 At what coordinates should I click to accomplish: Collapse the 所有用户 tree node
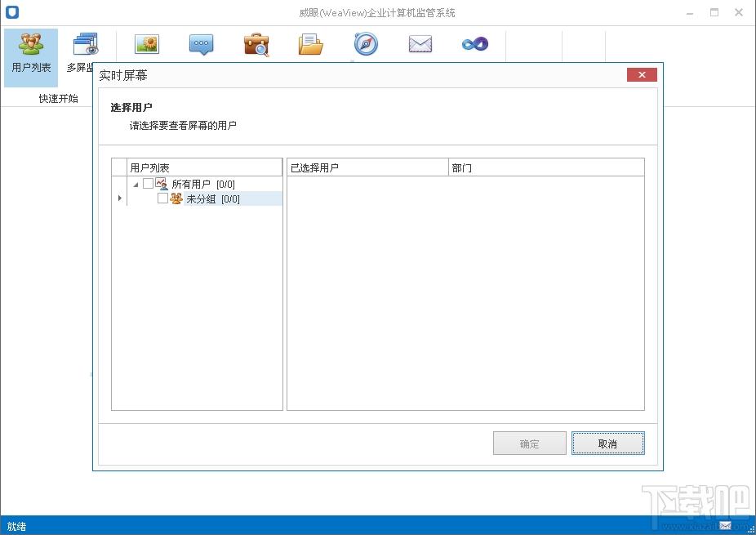[x=136, y=185]
